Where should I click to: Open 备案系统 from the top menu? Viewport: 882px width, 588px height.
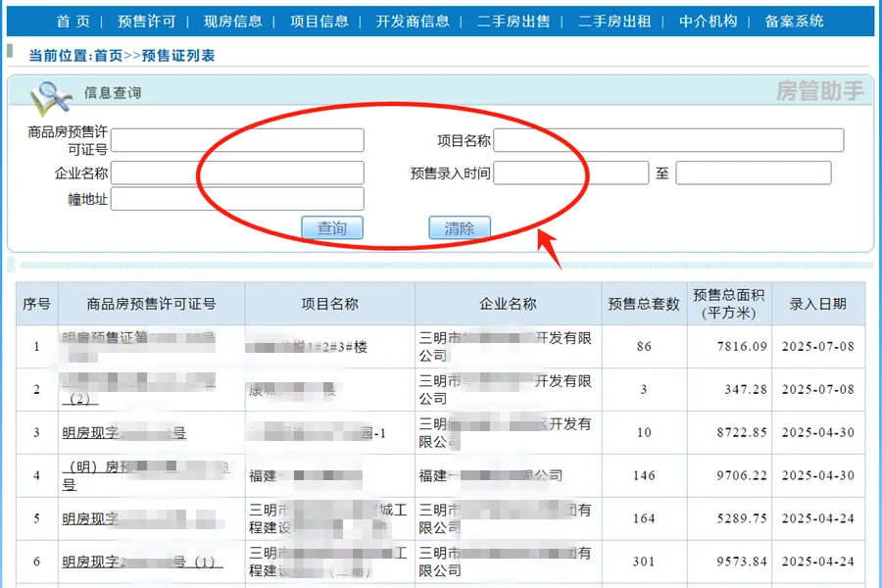[794, 22]
